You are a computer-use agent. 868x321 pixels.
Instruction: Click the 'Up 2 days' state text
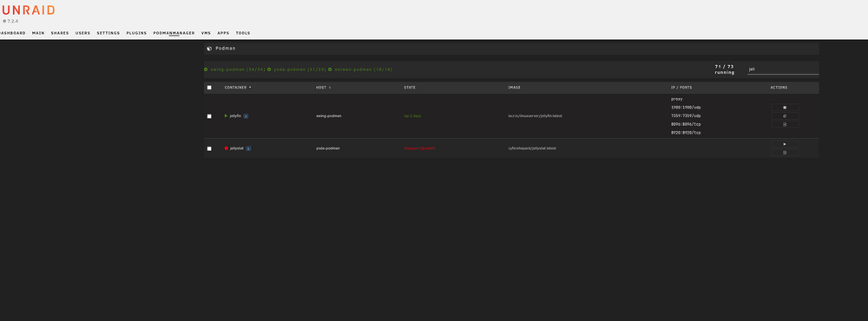click(412, 116)
